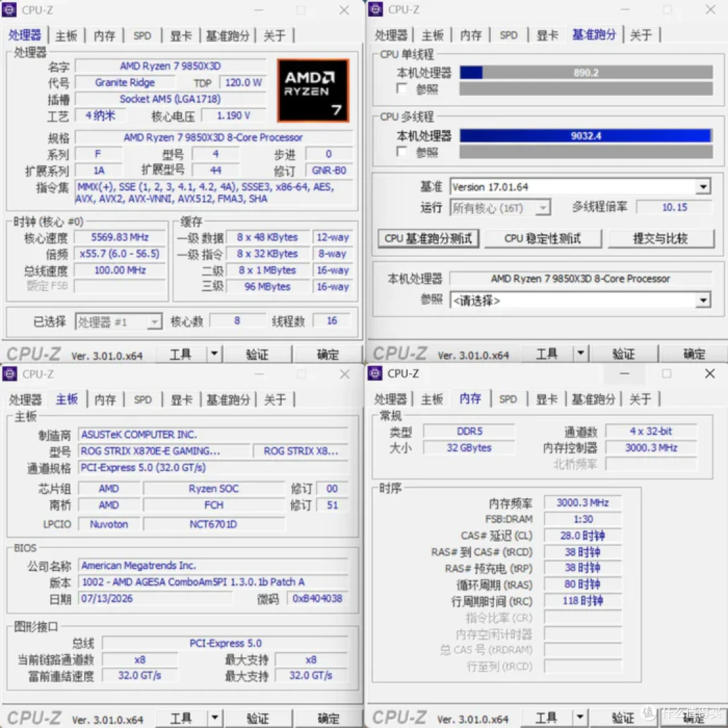Close the memory CPU-Z window
Screen dimensions: 728x728
(x=709, y=373)
